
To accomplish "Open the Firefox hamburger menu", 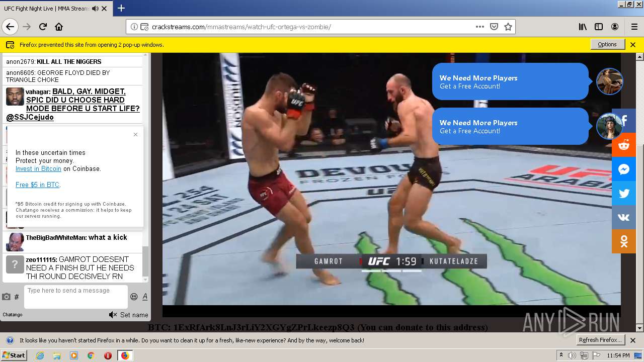I will point(634,27).
